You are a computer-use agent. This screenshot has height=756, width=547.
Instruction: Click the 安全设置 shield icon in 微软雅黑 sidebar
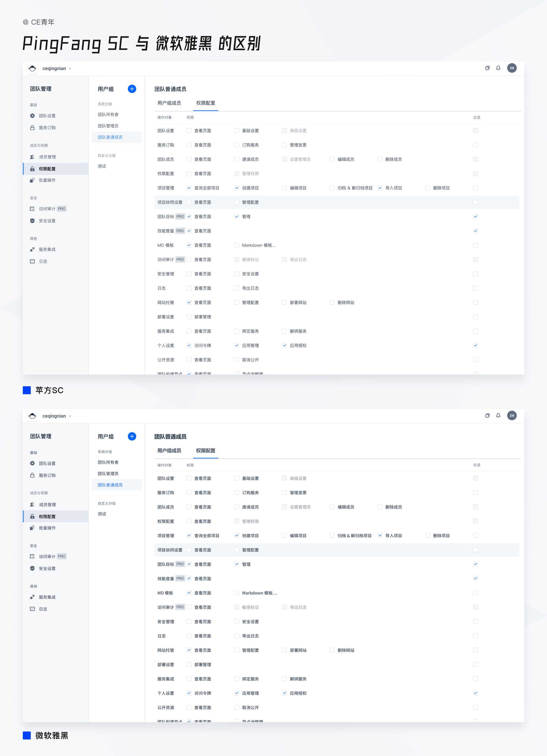coord(32,568)
